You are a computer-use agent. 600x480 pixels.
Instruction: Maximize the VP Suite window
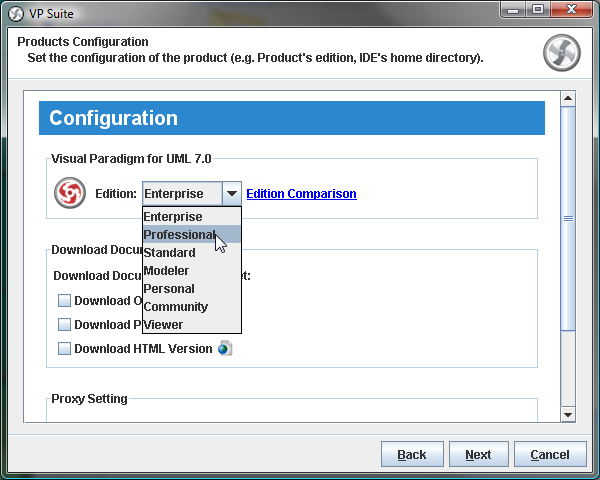pyautogui.click(x=538, y=10)
